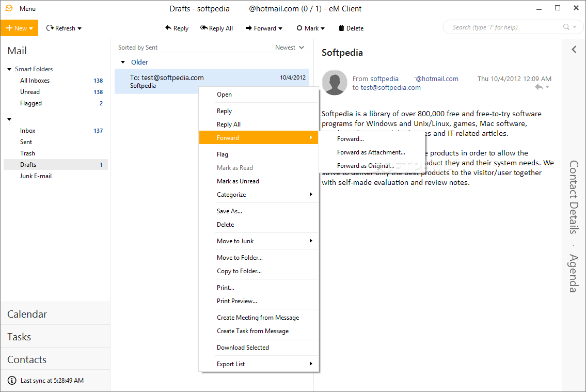The width and height of the screenshot is (586, 392).
Task: Choose Copy to Folder... option
Action: 259,271
